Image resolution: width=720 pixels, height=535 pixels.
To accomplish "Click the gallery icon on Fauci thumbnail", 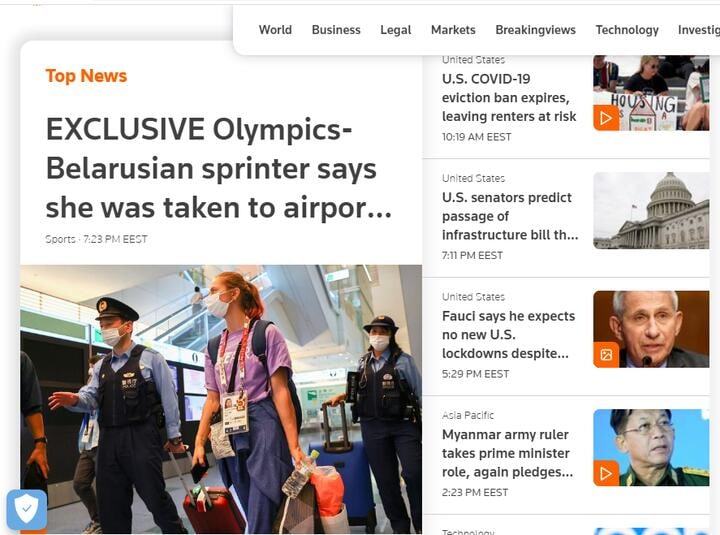I will coord(606,355).
